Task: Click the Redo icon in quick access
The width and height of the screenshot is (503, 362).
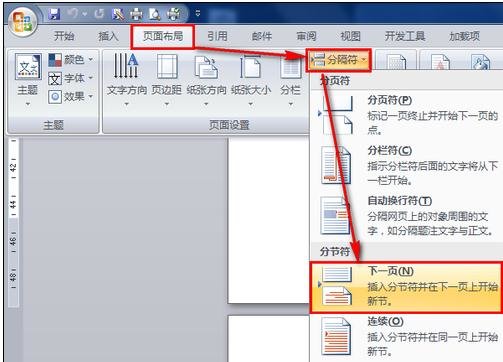Action: point(99,14)
